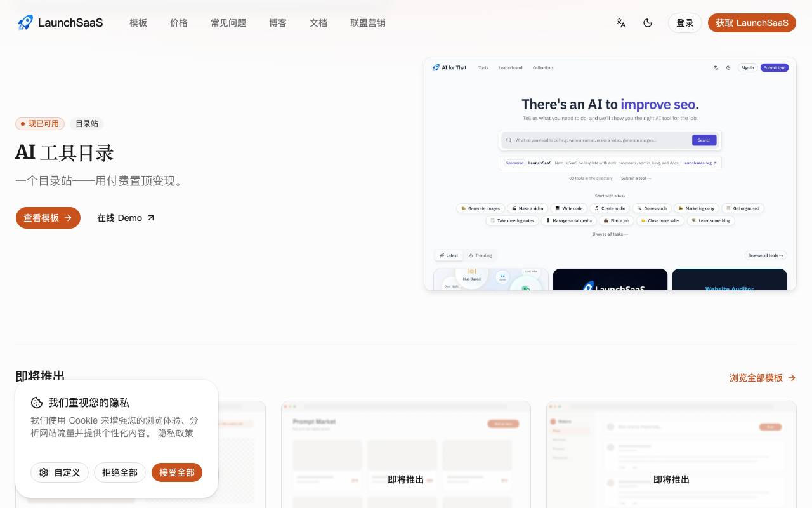The width and height of the screenshot is (812, 508).
Task: Click the subtitle 一个目录站——用付费置顶变现。
Action: pos(101,181)
